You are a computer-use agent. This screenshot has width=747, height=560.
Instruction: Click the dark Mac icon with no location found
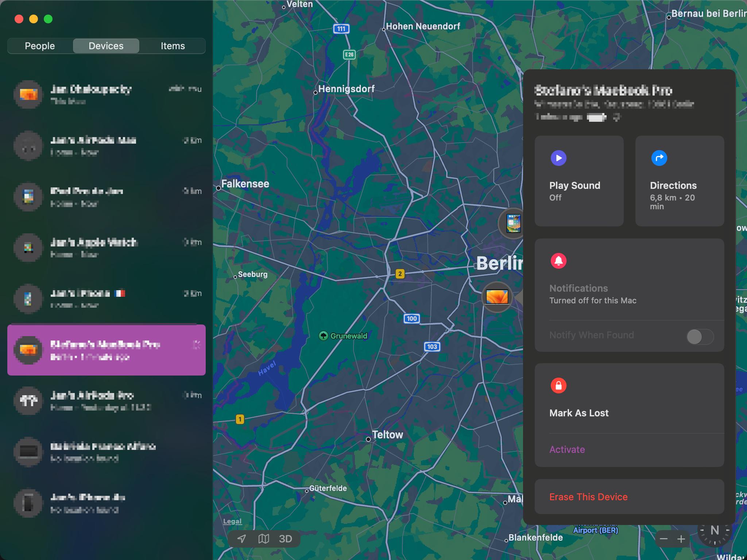[28, 452]
